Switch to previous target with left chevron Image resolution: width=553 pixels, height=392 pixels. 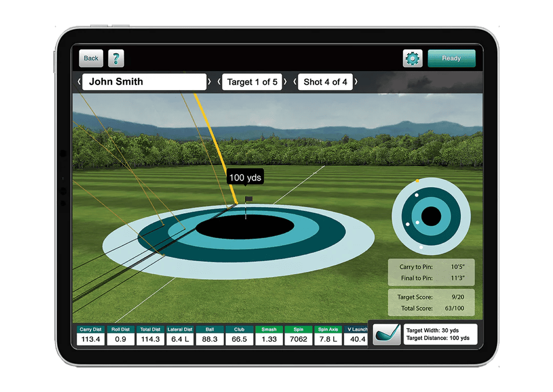219,82
